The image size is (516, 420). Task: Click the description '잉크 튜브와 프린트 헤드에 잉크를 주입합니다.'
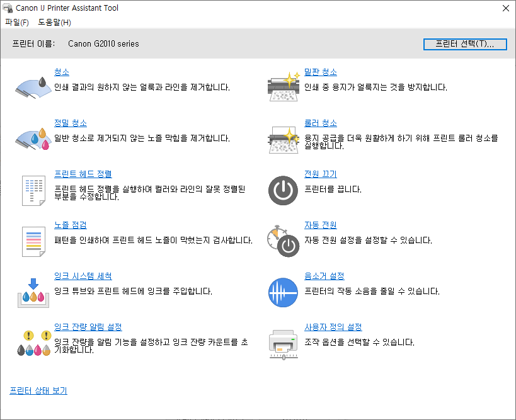(133, 291)
